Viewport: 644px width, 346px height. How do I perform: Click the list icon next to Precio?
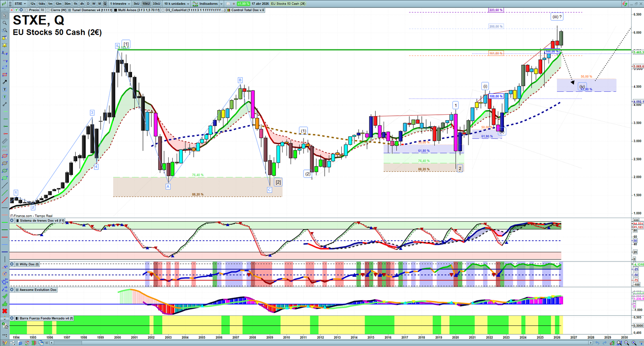43,10
